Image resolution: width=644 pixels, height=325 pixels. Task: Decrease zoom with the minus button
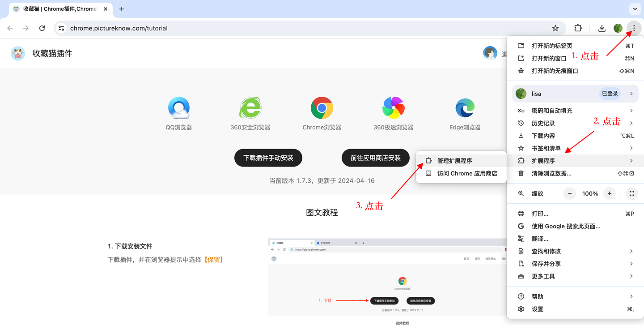click(x=569, y=193)
